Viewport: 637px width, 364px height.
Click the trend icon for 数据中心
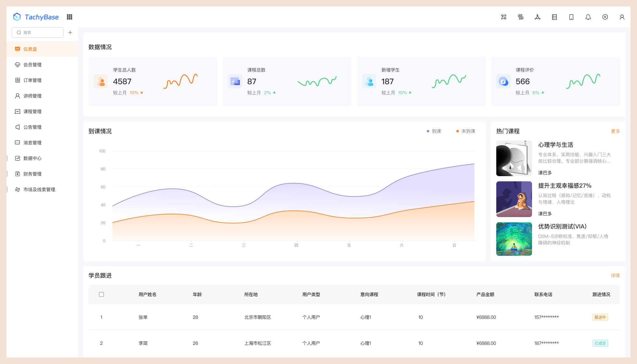tap(18, 158)
